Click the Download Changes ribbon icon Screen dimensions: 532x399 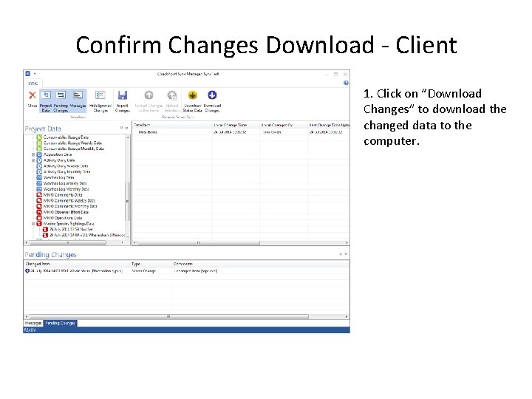[212, 95]
